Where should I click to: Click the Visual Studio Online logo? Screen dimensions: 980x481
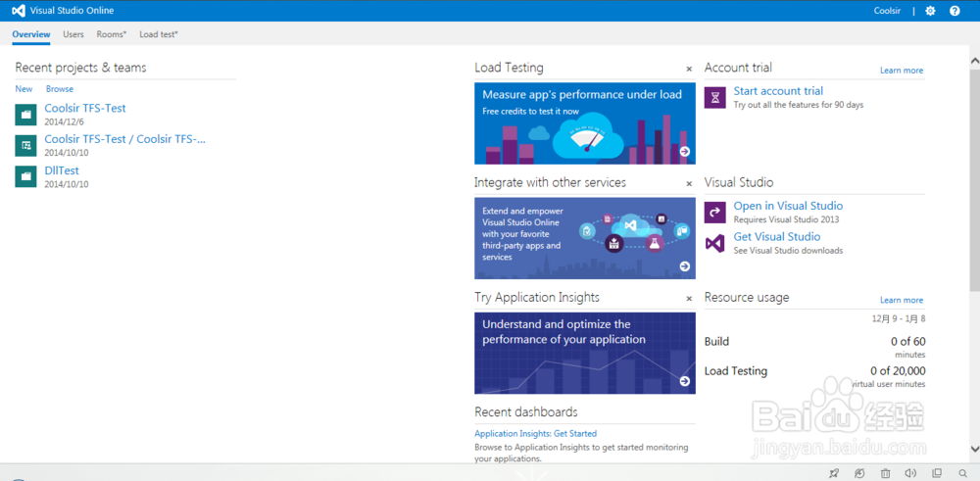pyautogui.click(x=19, y=11)
